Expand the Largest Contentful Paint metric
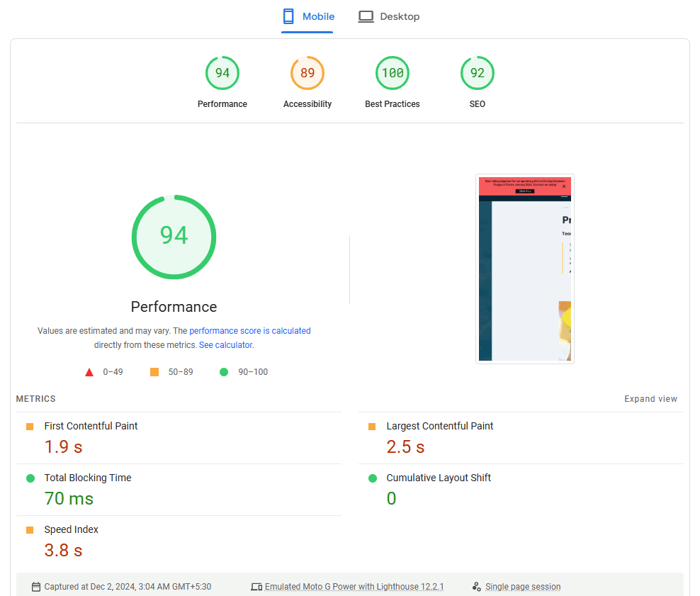 439,426
